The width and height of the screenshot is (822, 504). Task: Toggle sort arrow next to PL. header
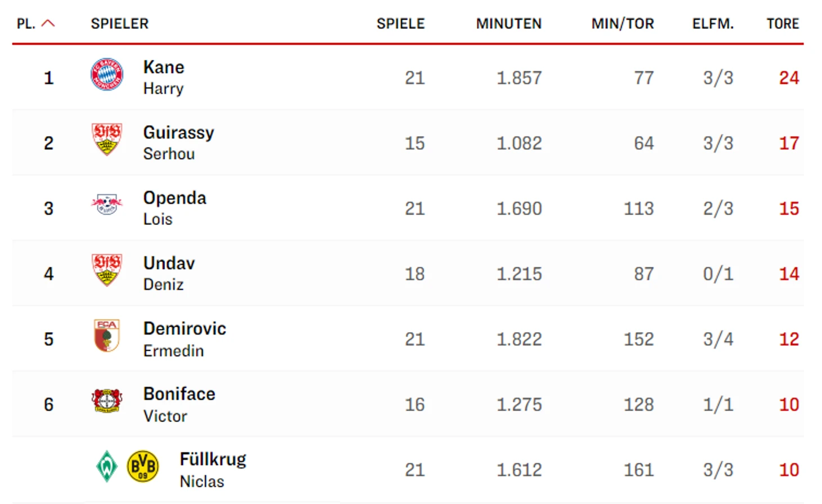point(48,23)
